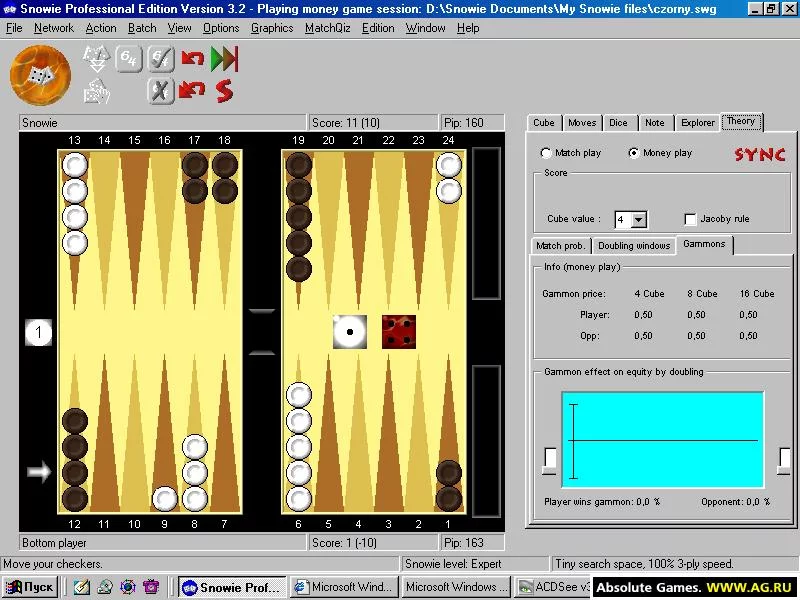
Task: Click the red die showing four
Action: (x=399, y=332)
